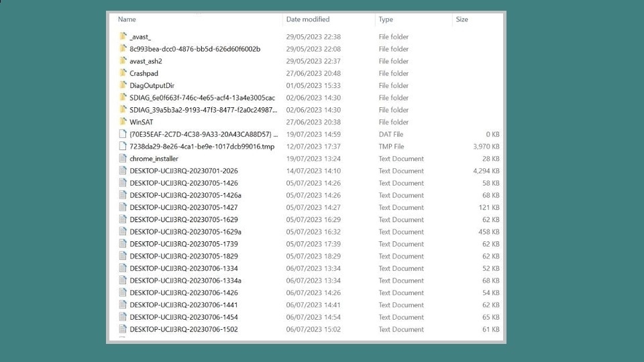Select the icon of DESKTOP-UCJJ3RQ-20230706-1334a
Image resolution: width=644 pixels, height=362 pixels.
123,280
